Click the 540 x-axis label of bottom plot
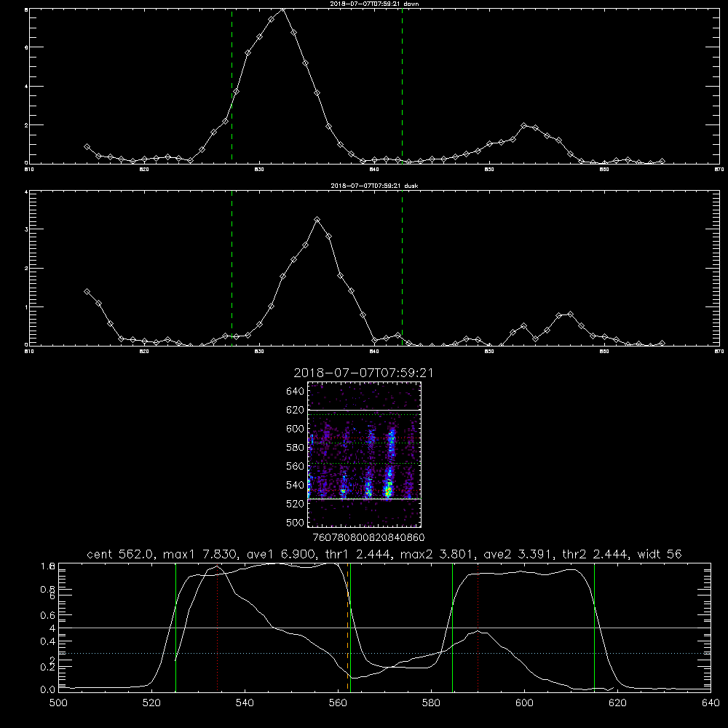The height and width of the screenshot is (728, 728). pos(245,703)
